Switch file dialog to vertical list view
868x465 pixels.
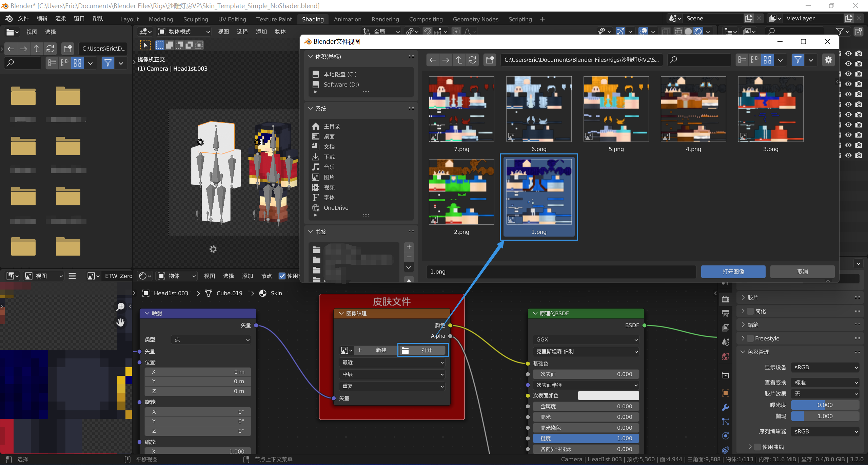point(742,60)
